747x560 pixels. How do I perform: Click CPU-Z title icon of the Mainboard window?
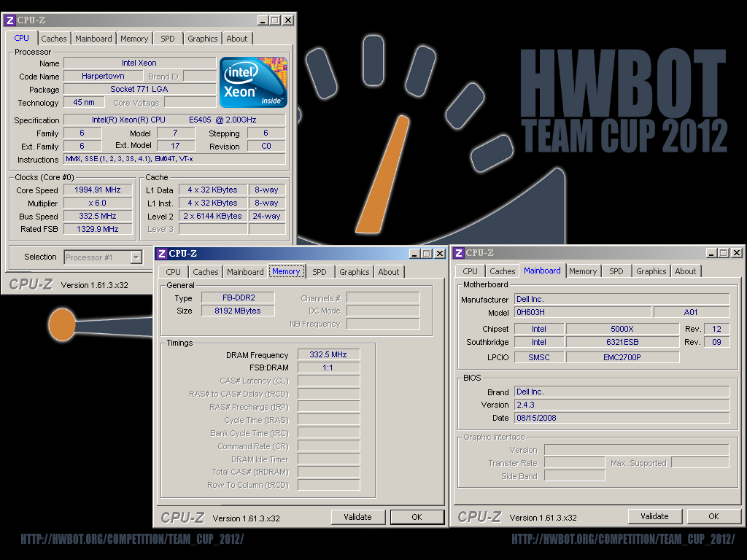[458, 253]
